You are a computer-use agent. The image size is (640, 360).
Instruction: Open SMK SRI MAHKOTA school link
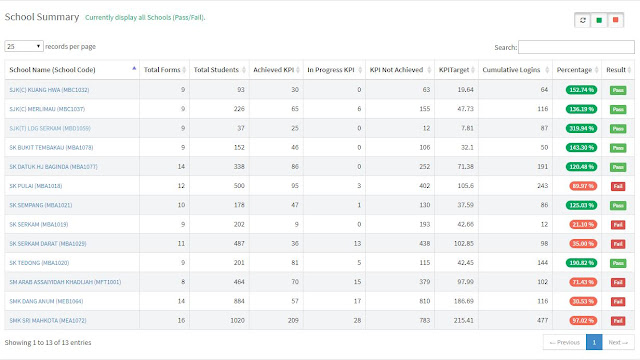click(x=48, y=321)
